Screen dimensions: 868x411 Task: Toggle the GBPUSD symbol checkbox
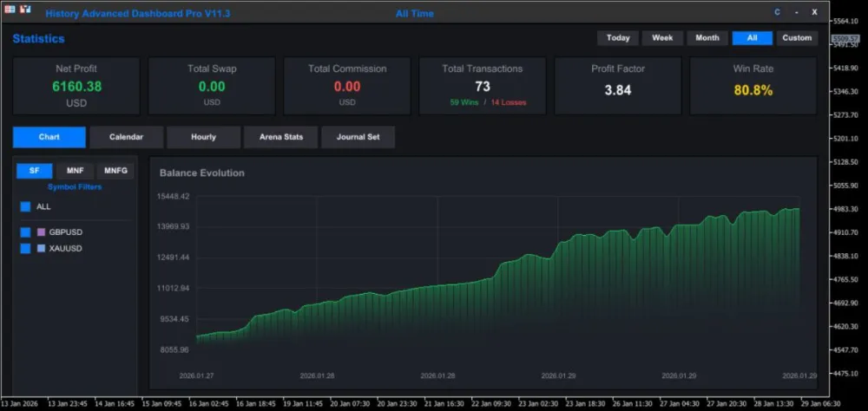[25, 232]
